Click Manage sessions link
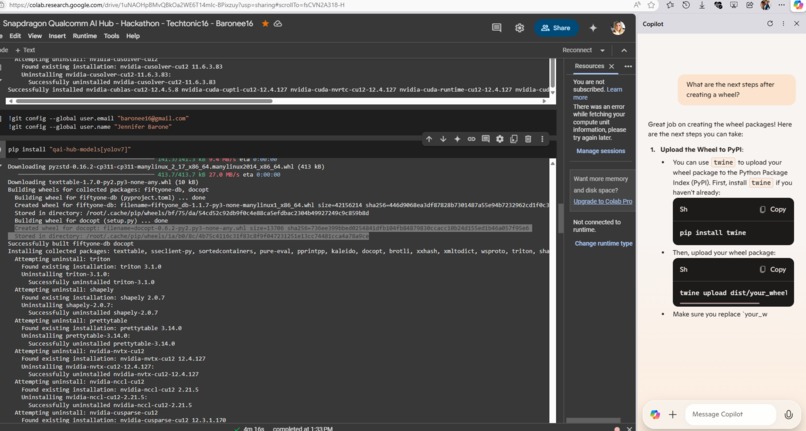The width and height of the screenshot is (806, 431). (600, 151)
